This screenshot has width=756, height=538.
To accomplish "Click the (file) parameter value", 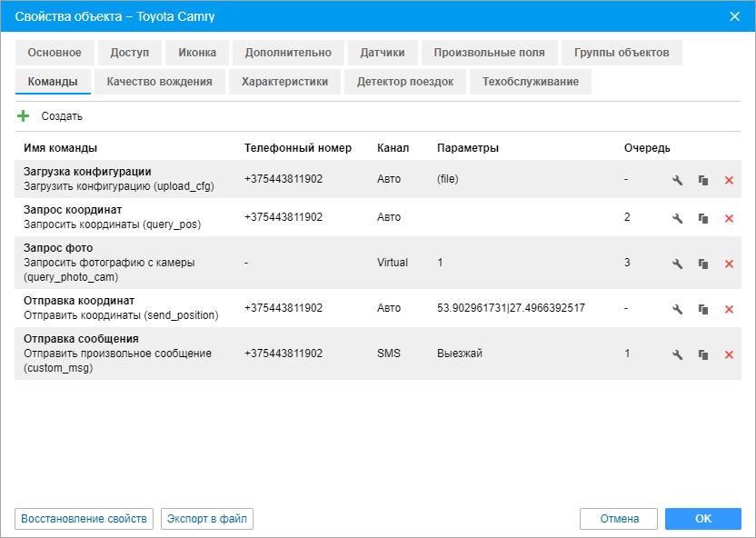I will click(448, 179).
